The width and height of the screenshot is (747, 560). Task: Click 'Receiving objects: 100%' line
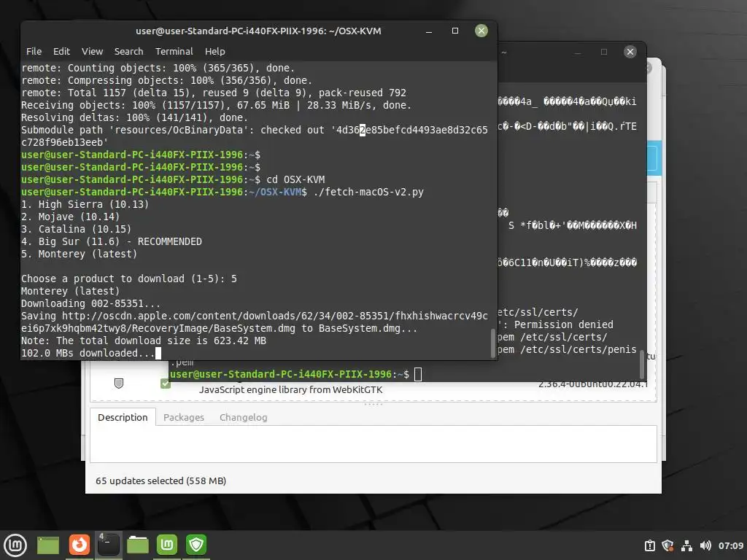[x=216, y=105]
